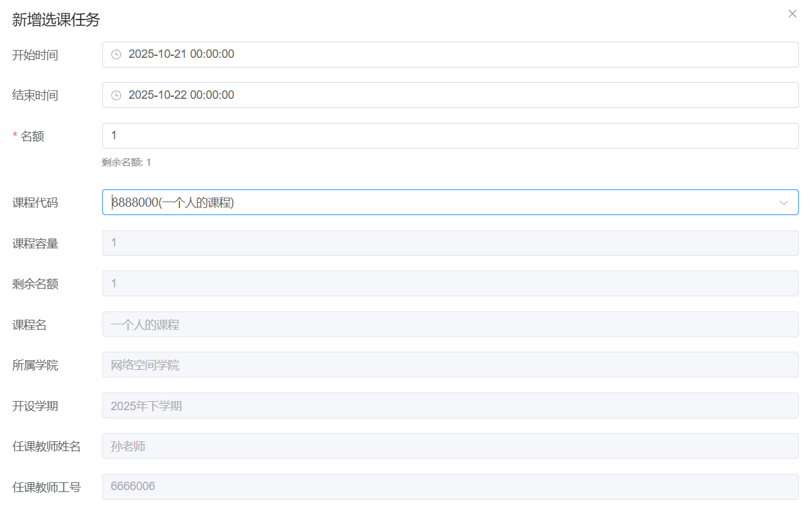Click the clock icon in 开始时间 field
The width and height of the screenshot is (812, 520).
[x=116, y=55]
